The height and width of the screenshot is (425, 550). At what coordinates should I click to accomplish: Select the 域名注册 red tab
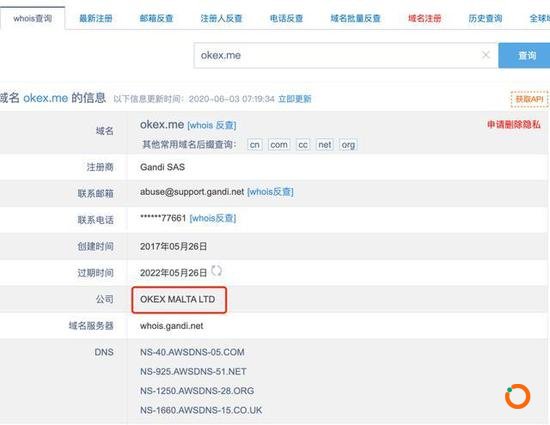coord(424,18)
